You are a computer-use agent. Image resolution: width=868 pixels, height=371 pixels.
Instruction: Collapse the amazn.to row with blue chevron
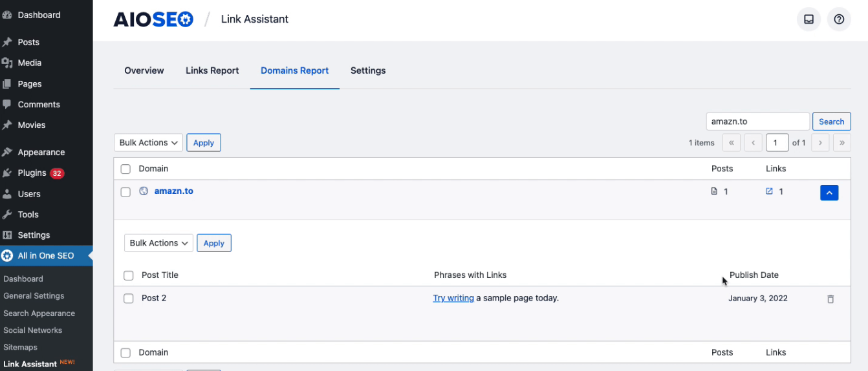829,193
